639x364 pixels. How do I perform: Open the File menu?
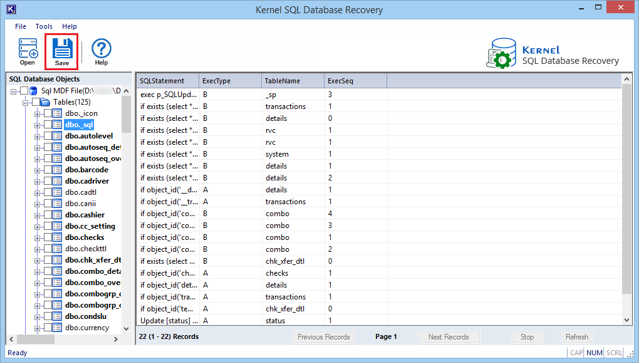21,26
